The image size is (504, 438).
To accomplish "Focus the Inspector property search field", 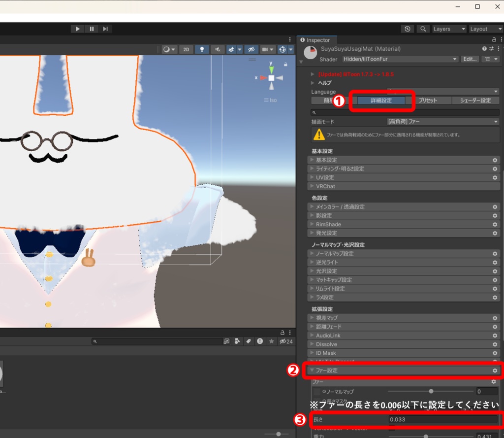I will 405,113.
